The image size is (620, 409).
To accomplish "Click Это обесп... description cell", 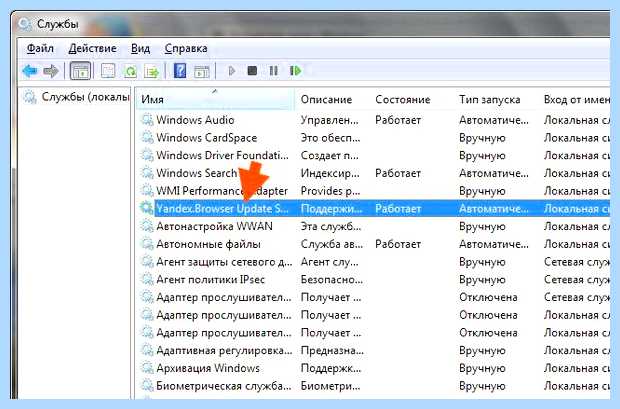I will coord(331,138).
